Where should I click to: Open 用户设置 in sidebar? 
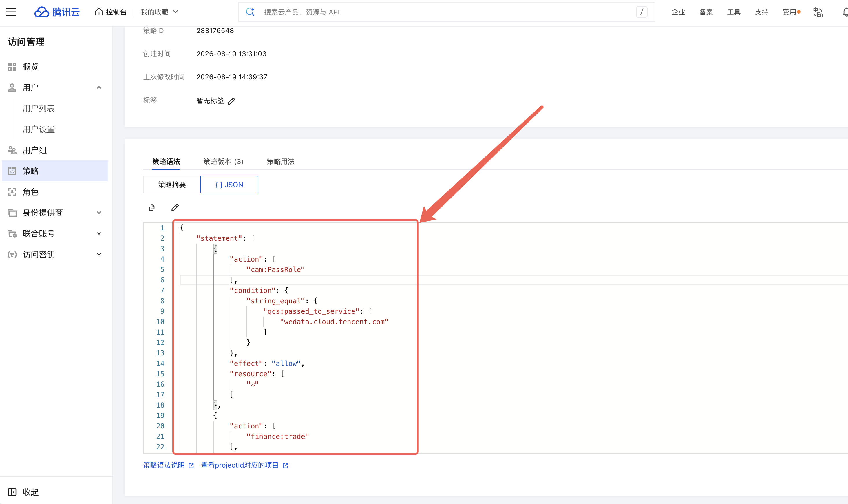pos(39,129)
